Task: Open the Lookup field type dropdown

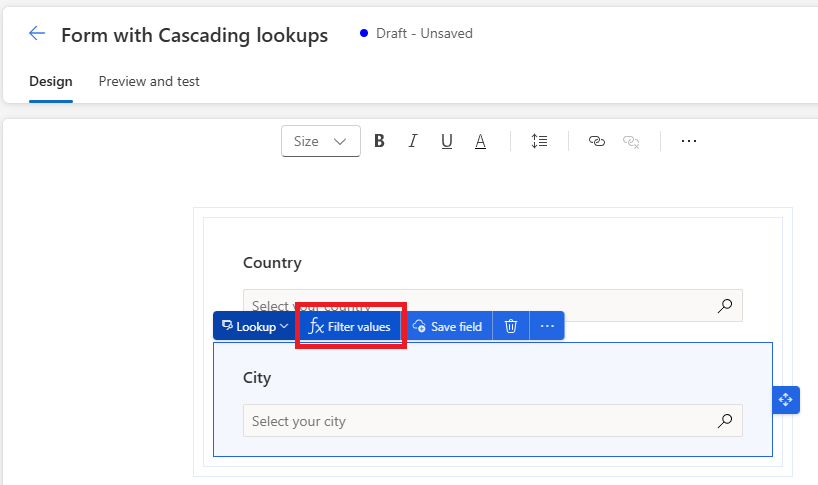Action: [x=255, y=326]
